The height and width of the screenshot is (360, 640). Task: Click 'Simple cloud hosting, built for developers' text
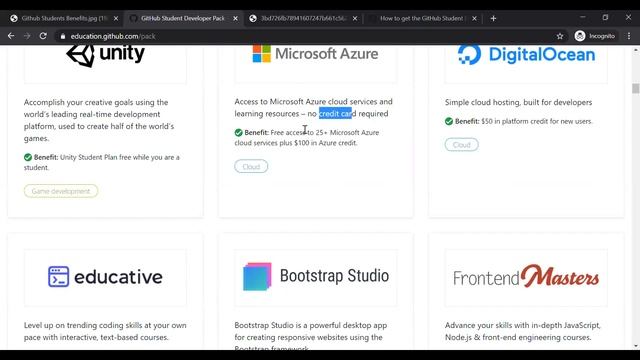point(518,102)
